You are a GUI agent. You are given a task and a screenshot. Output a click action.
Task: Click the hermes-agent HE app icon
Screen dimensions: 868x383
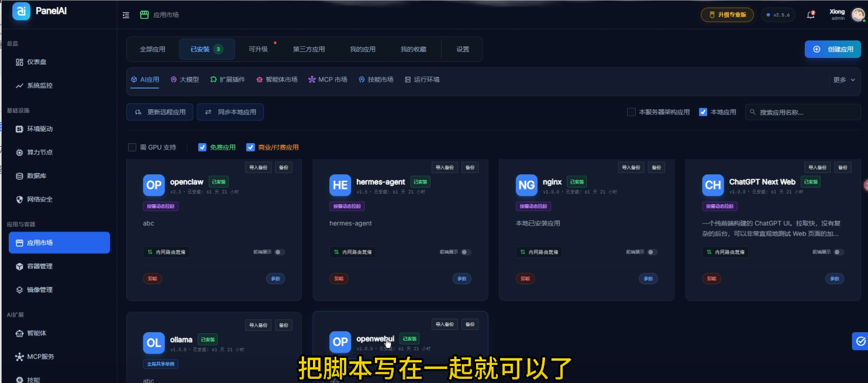[340, 185]
